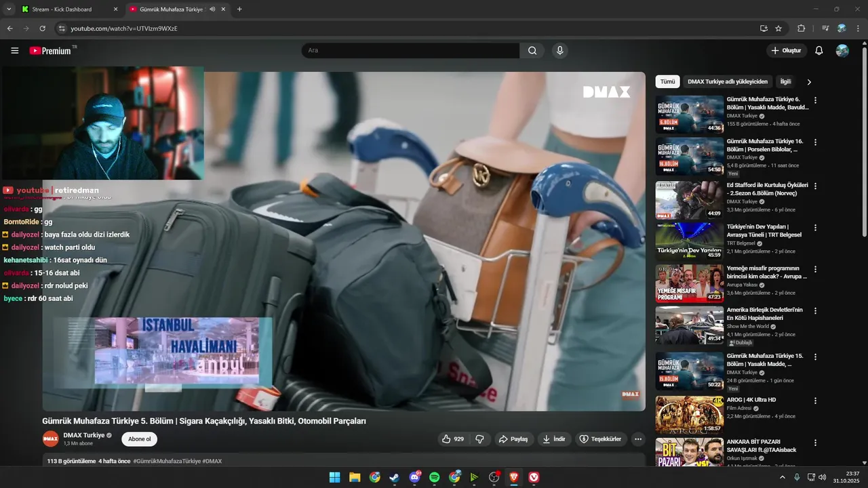Image resolution: width=868 pixels, height=488 pixels.
Task: Open DMAX Turkiye channel avatar
Action: [x=51, y=439]
